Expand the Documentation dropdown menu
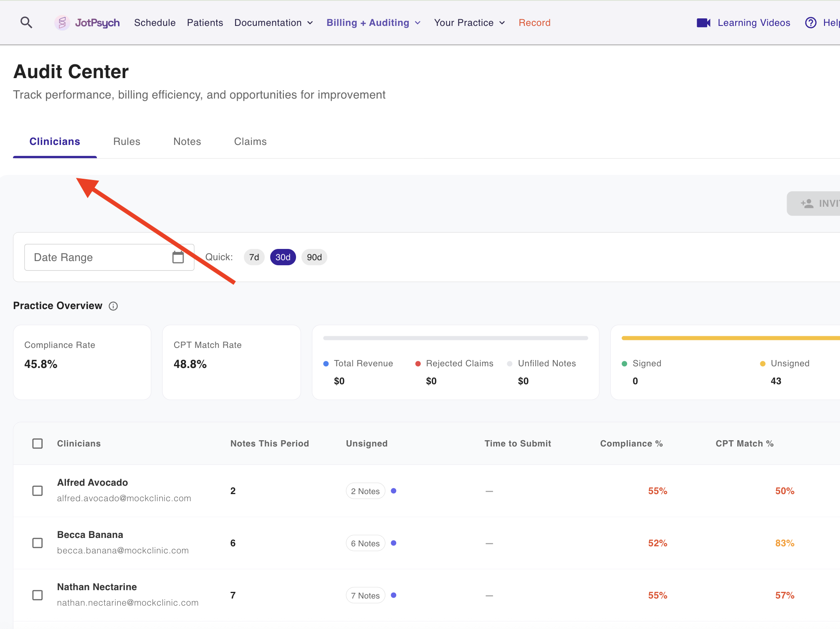 pyautogui.click(x=273, y=23)
